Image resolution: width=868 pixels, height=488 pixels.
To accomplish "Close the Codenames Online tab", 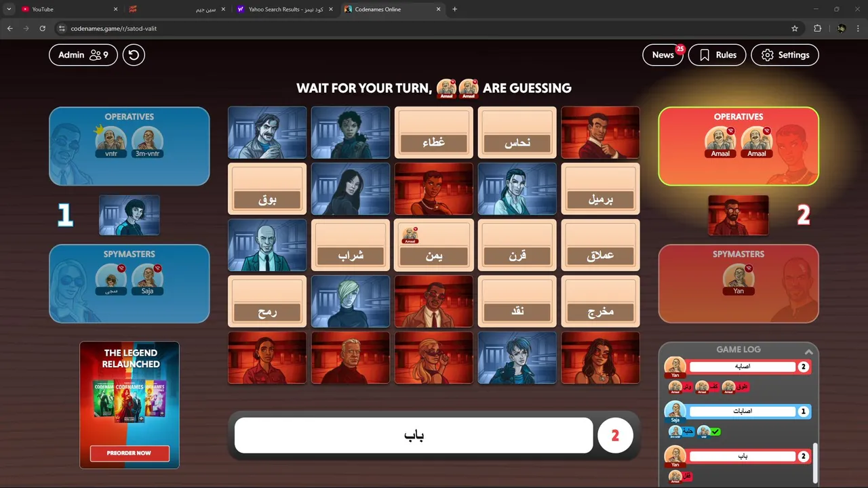I will pos(438,9).
